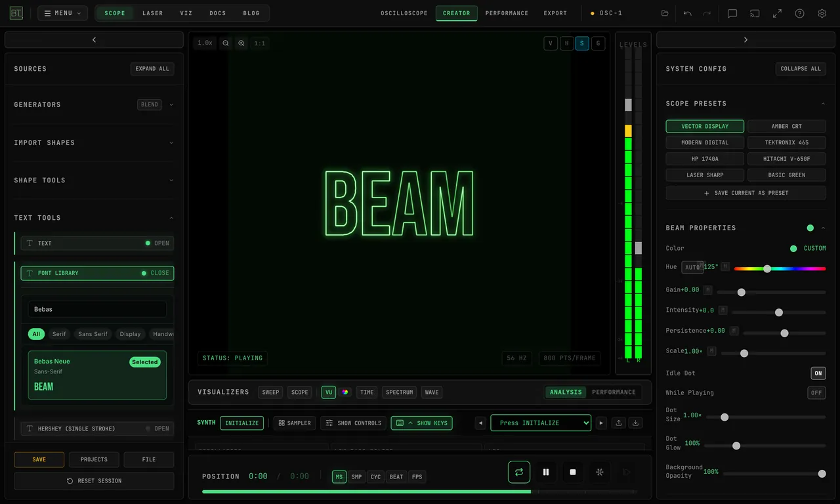Click the synth preset upload icon
840x504 pixels.
coord(619,423)
